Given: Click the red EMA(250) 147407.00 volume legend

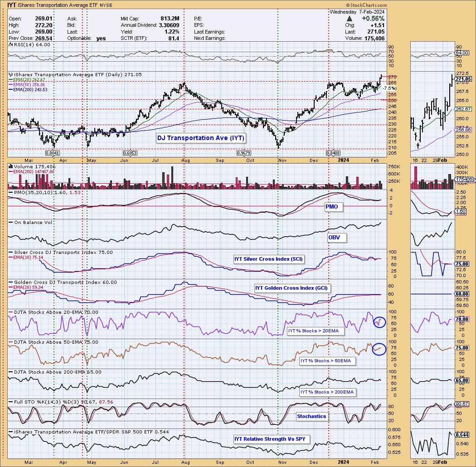Looking at the screenshot, I should [x=34, y=172].
